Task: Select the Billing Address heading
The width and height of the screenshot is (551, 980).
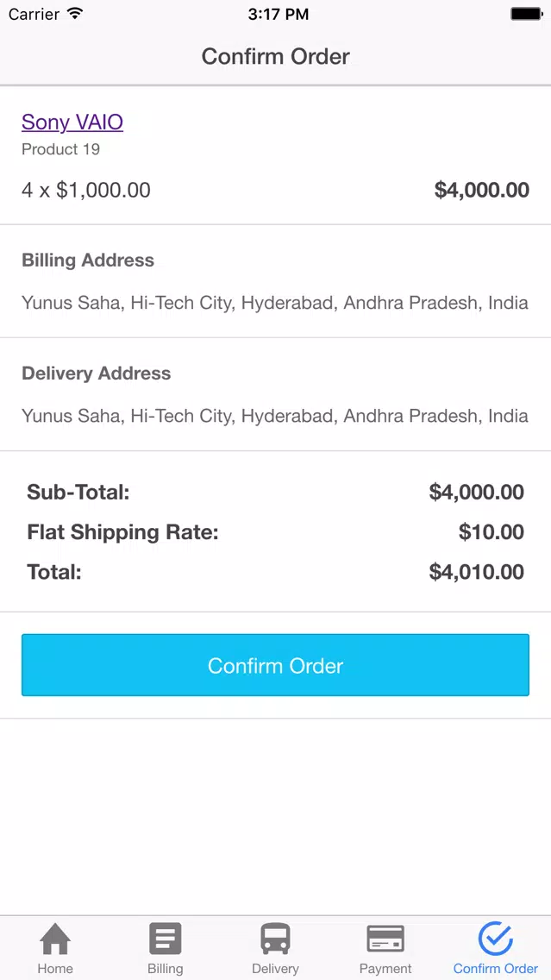Action: (88, 260)
